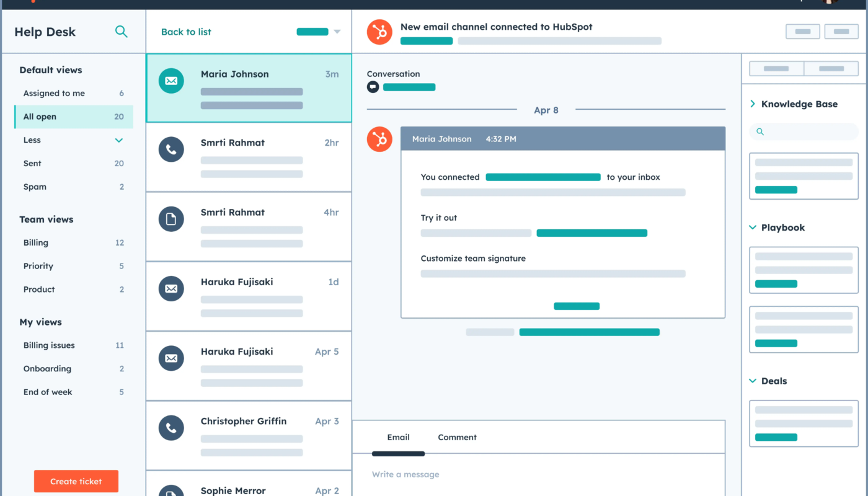Click in the Write a message field

pyautogui.click(x=538, y=474)
